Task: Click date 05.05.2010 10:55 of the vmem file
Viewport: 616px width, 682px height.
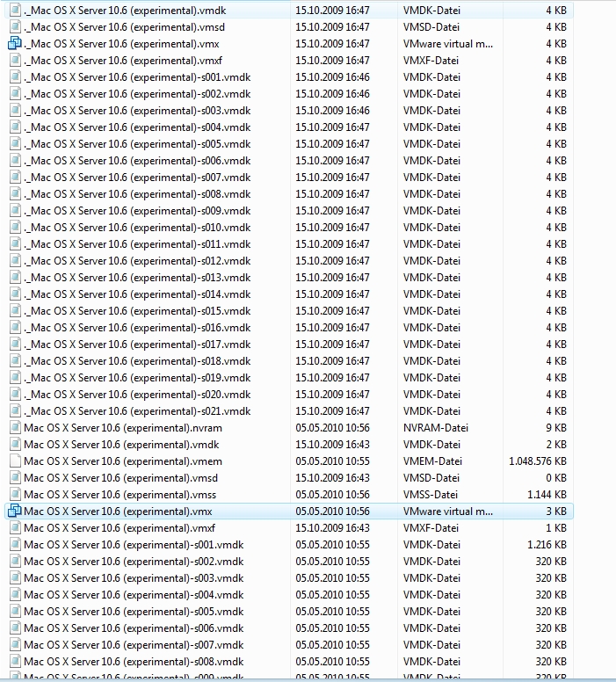Action: tap(332, 461)
